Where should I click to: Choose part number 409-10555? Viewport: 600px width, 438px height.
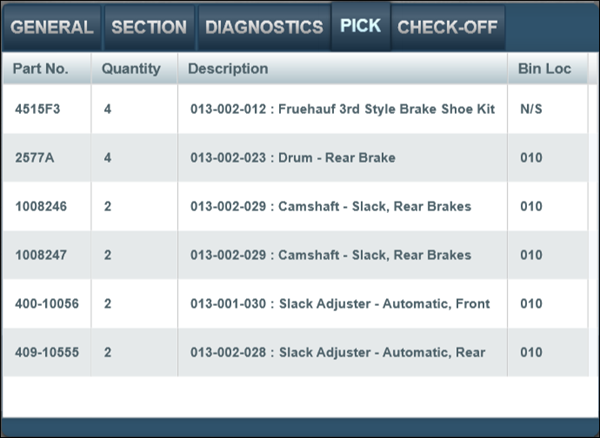tap(48, 352)
